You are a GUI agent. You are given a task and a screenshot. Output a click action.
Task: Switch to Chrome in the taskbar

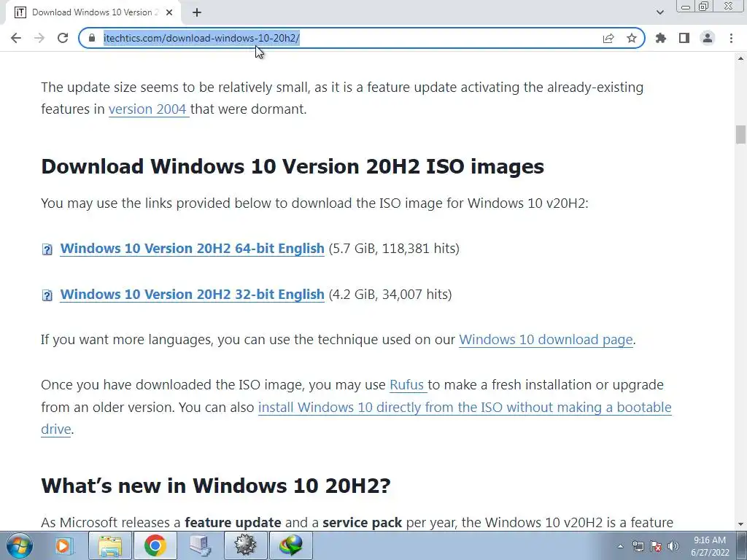tap(155, 545)
